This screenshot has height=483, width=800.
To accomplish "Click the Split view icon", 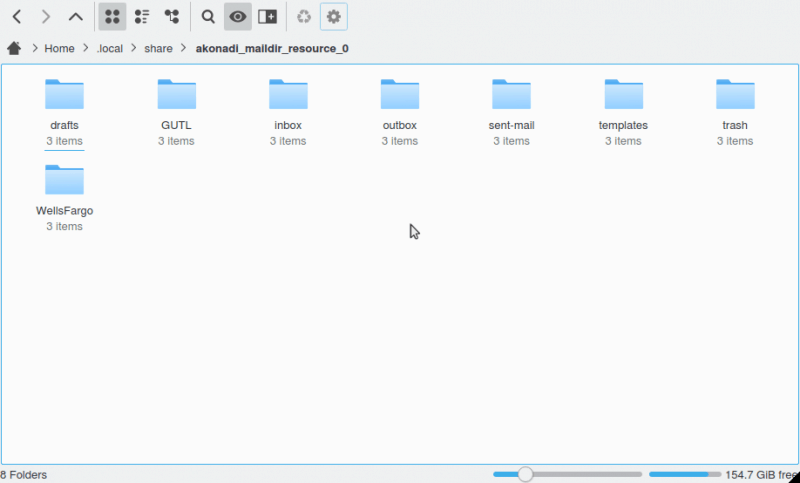I will 267,16.
